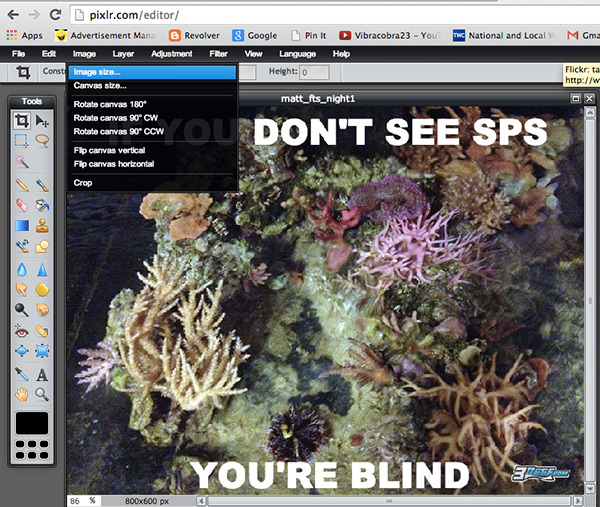Select the Blur water-drop tool
This screenshot has width=600, height=507.
click(22, 270)
